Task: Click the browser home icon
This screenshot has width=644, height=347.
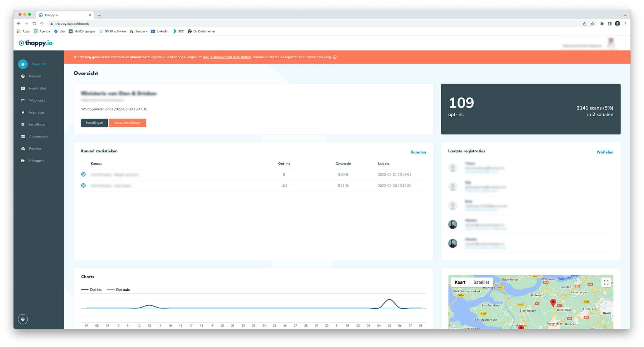Action: 42,24
